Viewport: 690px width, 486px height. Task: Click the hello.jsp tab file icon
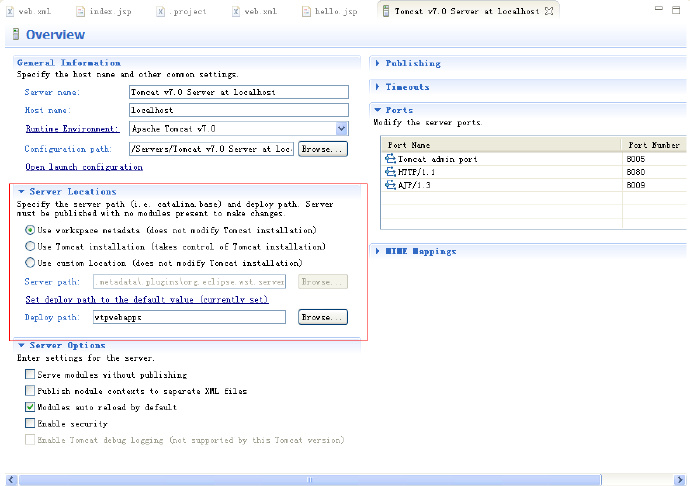[x=306, y=11]
